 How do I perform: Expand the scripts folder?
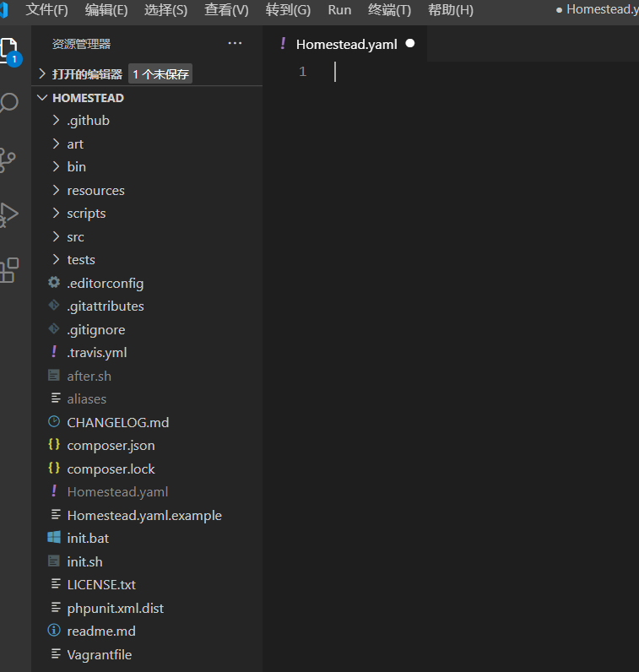pyautogui.click(x=56, y=213)
